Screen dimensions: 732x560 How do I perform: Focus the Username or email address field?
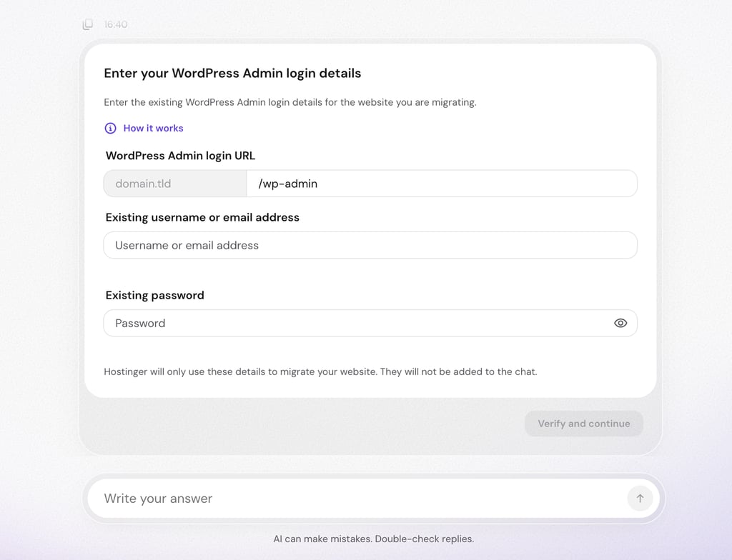370,245
